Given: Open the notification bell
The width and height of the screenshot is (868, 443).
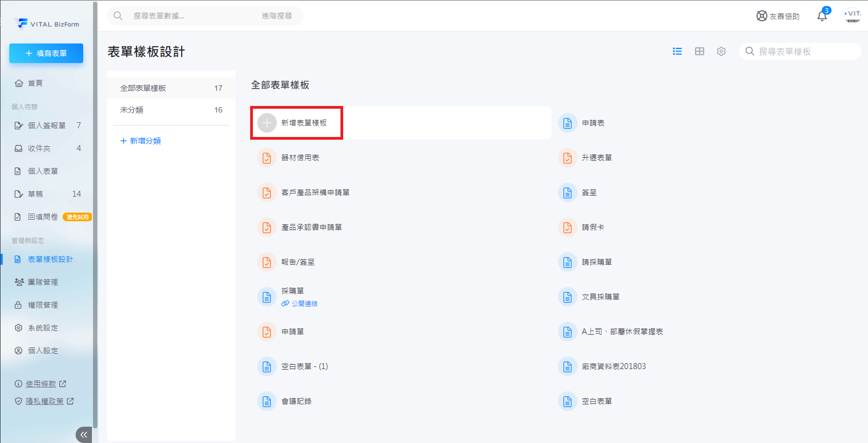Looking at the screenshot, I should 822,16.
